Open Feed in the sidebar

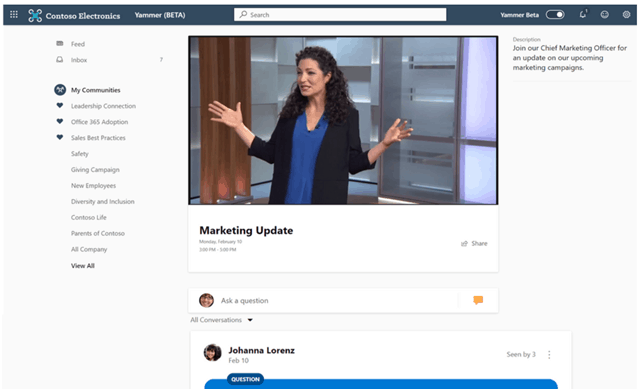[78, 44]
